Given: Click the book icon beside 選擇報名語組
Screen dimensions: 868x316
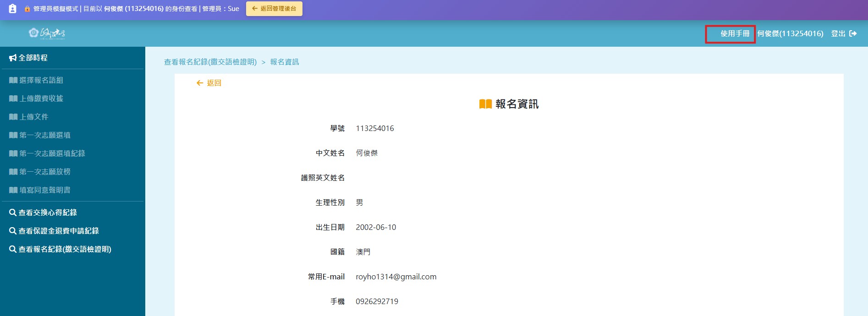Looking at the screenshot, I should point(13,80).
